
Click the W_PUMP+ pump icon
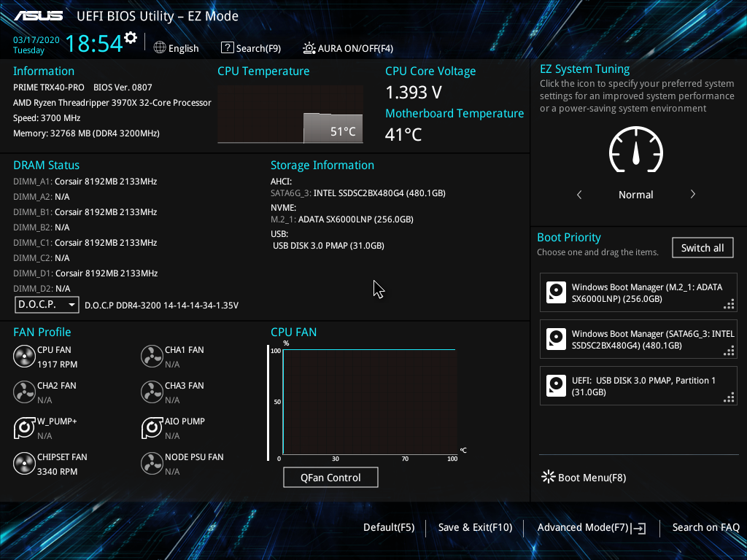tap(24, 427)
